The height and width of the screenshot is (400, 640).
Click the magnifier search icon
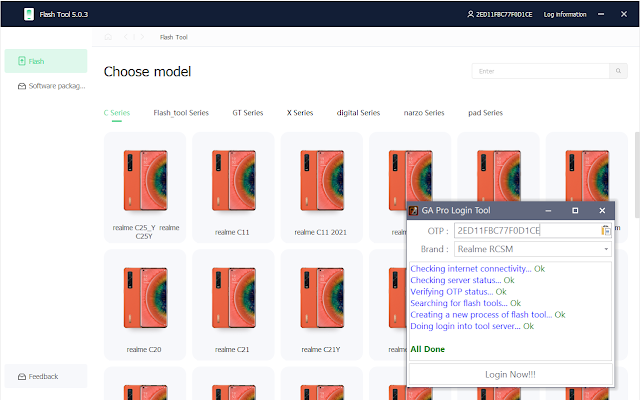pyautogui.click(x=618, y=71)
